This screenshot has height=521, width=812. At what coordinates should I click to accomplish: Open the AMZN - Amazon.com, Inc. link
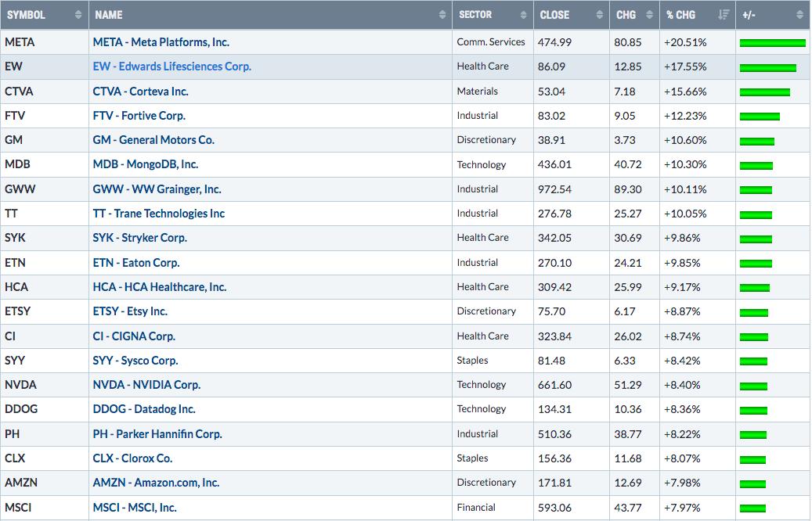click(x=156, y=483)
